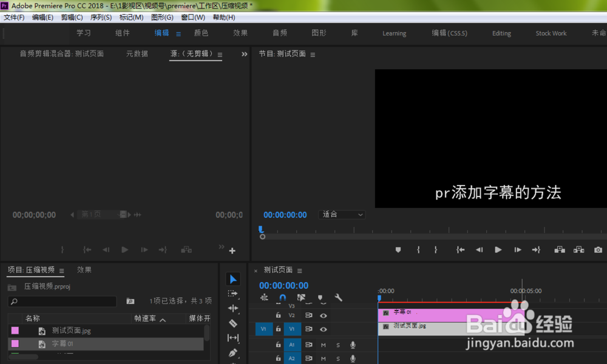The image size is (607, 364).
Task: Switch to 颜色 workspace
Action: [x=202, y=33]
